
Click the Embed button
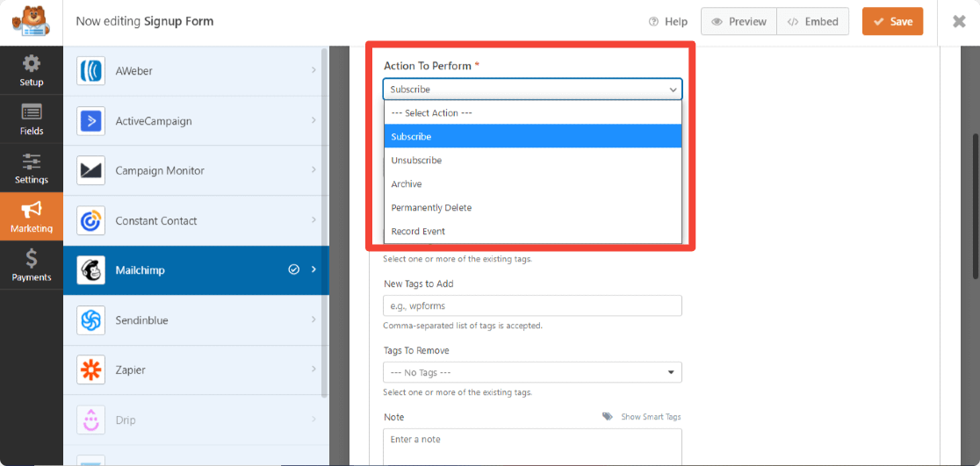click(x=812, y=22)
